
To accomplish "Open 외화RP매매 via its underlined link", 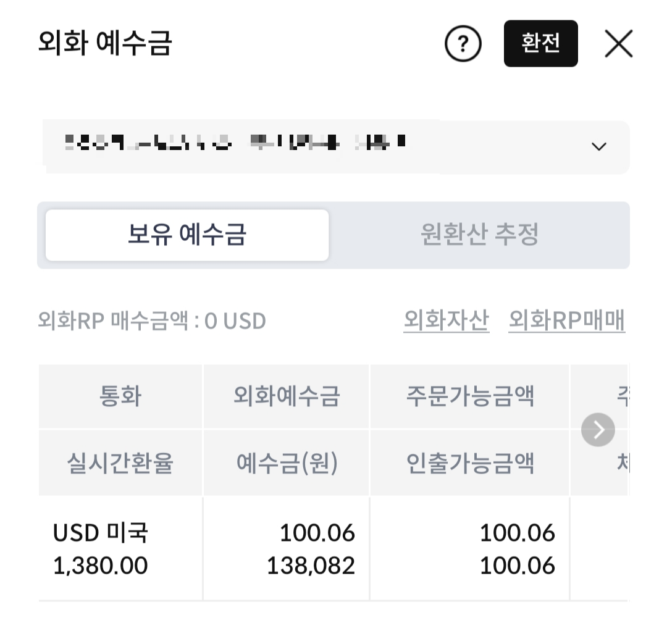I will tap(567, 320).
